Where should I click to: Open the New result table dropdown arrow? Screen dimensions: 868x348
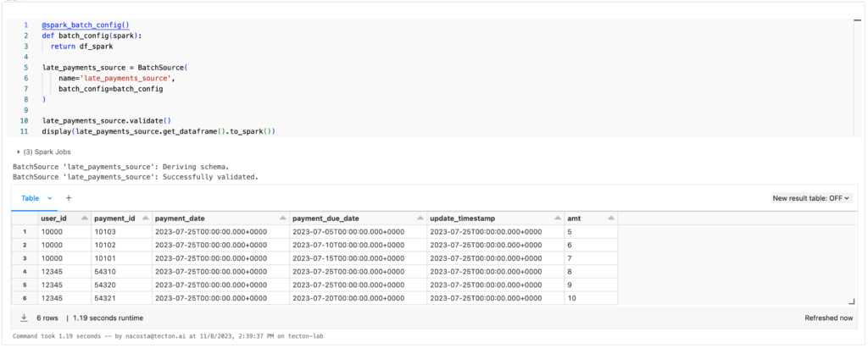848,198
